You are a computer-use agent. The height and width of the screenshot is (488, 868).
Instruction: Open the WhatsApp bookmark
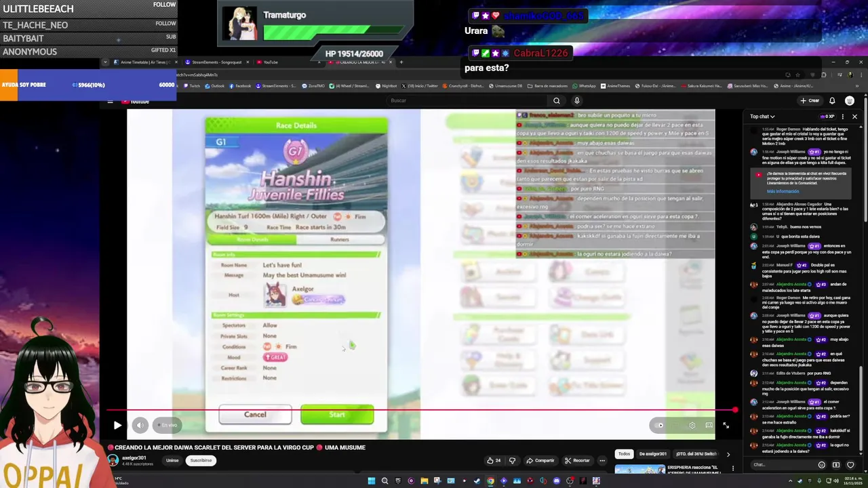click(584, 86)
